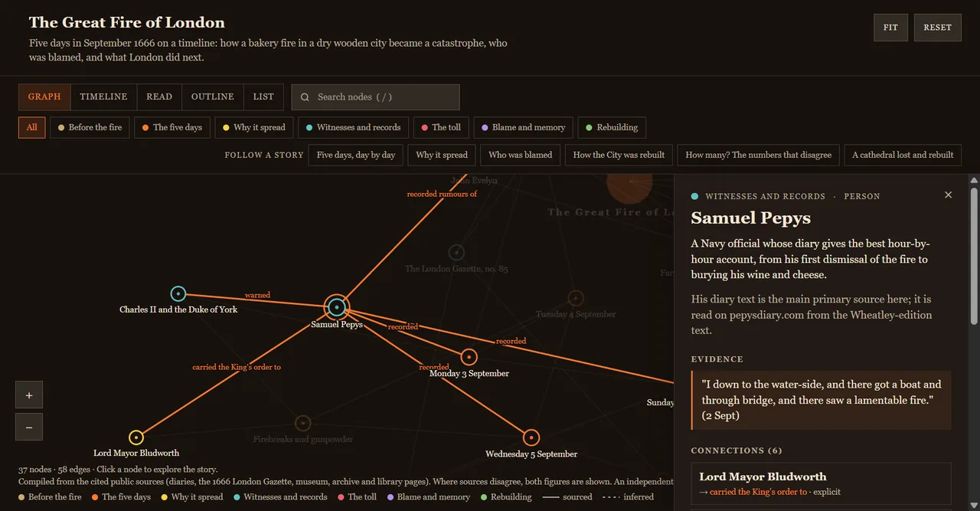Follow the Who was blamed story
This screenshot has height=511, width=980.
pyautogui.click(x=521, y=155)
